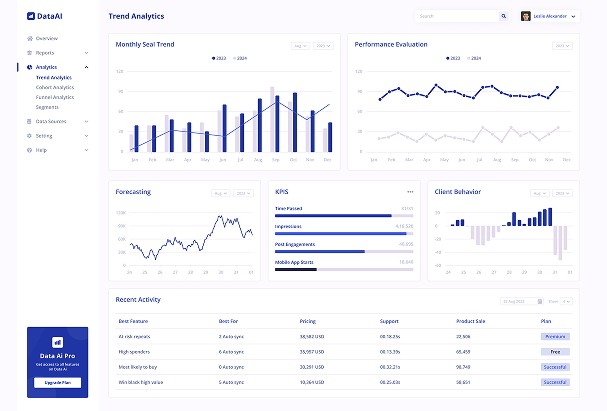Click the Time Passed progress bar
The image size is (607, 411).
click(x=344, y=216)
